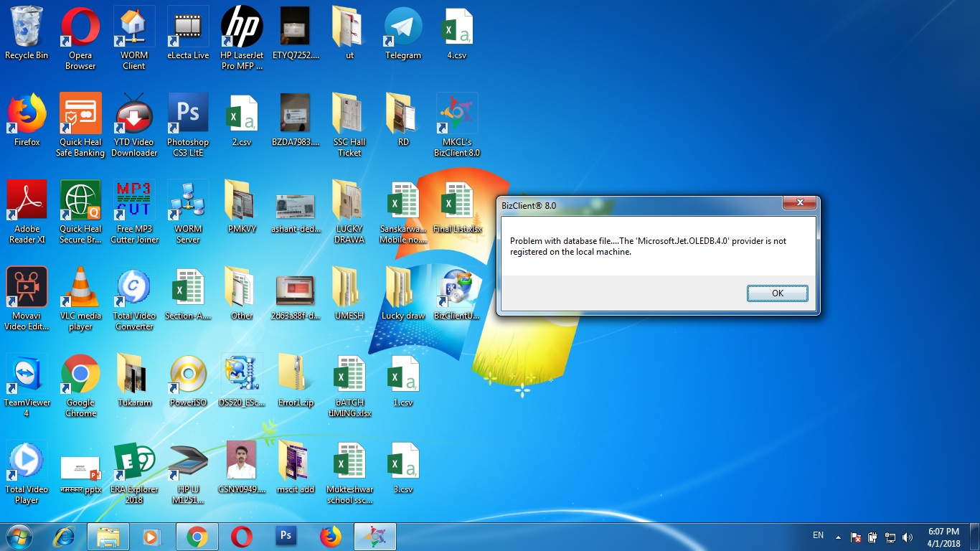Select the Sanskarwa Mobile no Excel file
Viewport: 980px width, 551px height.
[x=403, y=212]
